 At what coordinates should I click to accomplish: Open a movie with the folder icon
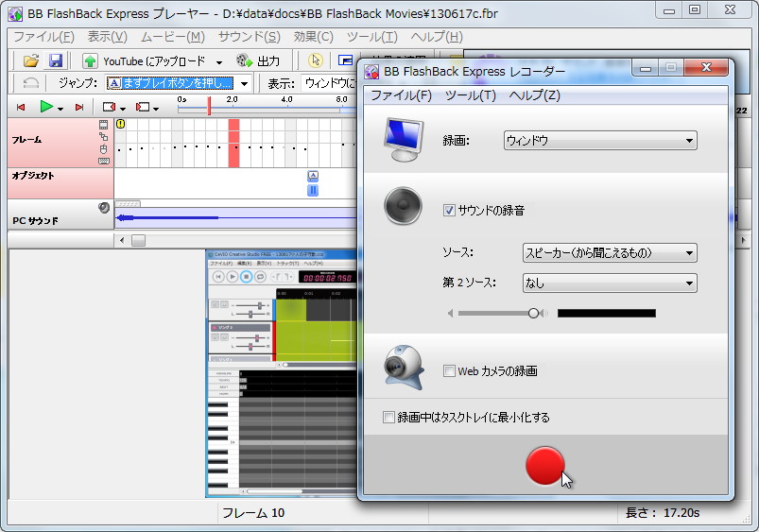point(31,60)
